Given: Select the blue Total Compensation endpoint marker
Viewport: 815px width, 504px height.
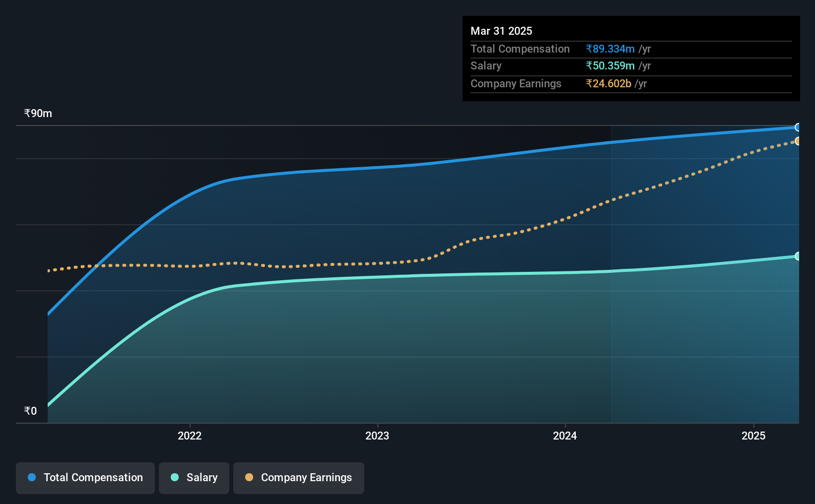Looking at the screenshot, I should click(x=798, y=127).
